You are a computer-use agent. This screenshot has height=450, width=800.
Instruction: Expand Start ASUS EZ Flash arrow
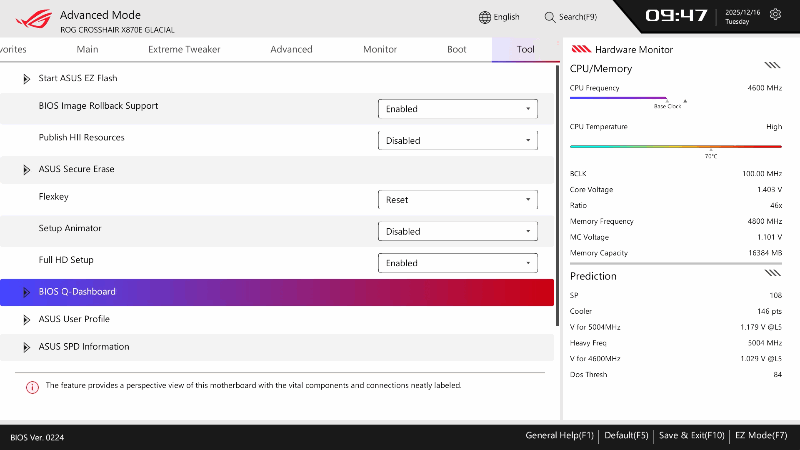pyautogui.click(x=27, y=79)
